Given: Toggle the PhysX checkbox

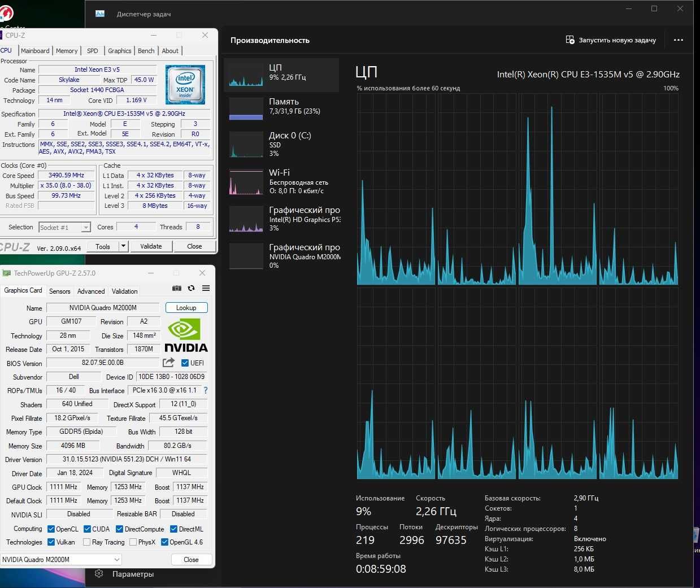Looking at the screenshot, I should pyautogui.click(x=133, y=542).
